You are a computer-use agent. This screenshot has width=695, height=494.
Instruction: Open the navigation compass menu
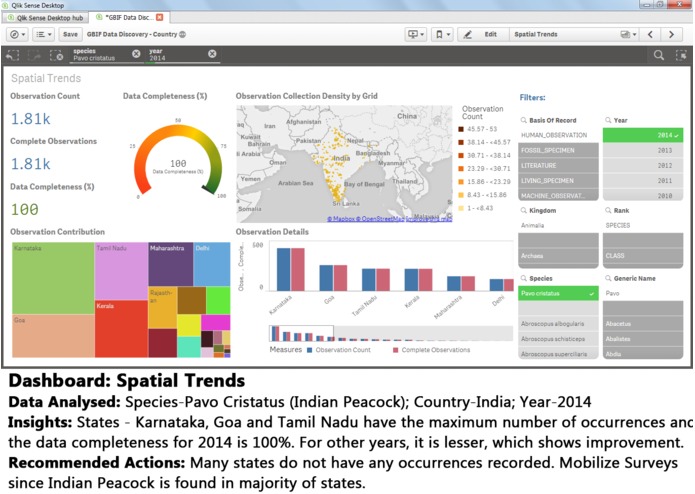[x=18, y=34]
